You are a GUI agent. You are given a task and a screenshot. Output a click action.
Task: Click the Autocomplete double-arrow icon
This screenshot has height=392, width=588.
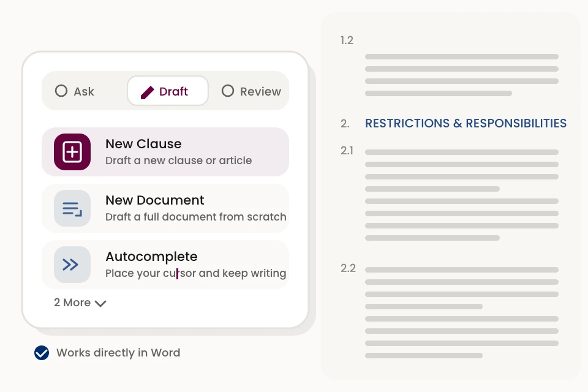click(x=72, y=265)
